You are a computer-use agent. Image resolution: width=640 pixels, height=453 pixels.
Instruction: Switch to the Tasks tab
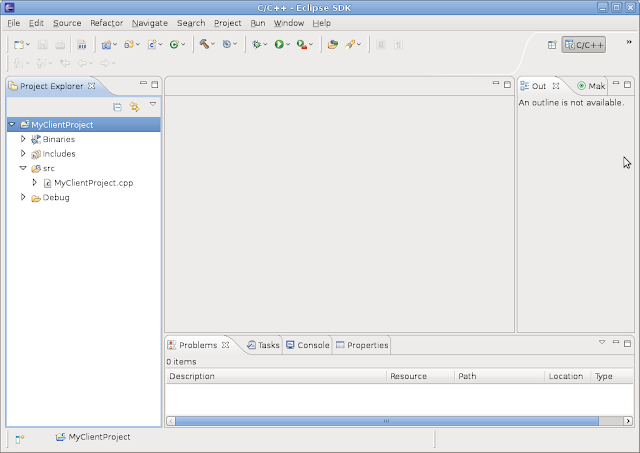point(263,345)
